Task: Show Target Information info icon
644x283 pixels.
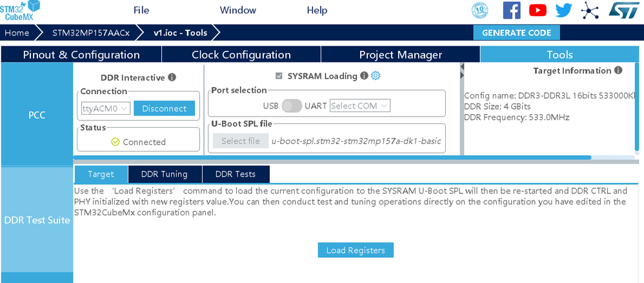Action: [x=618, y=70]
